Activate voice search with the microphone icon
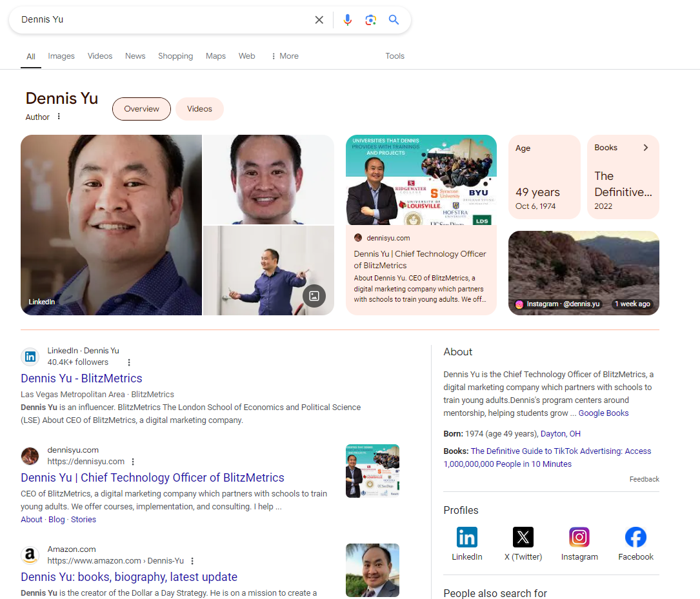Viewport: 700px width, 599px height. click(x=347, y=19)
